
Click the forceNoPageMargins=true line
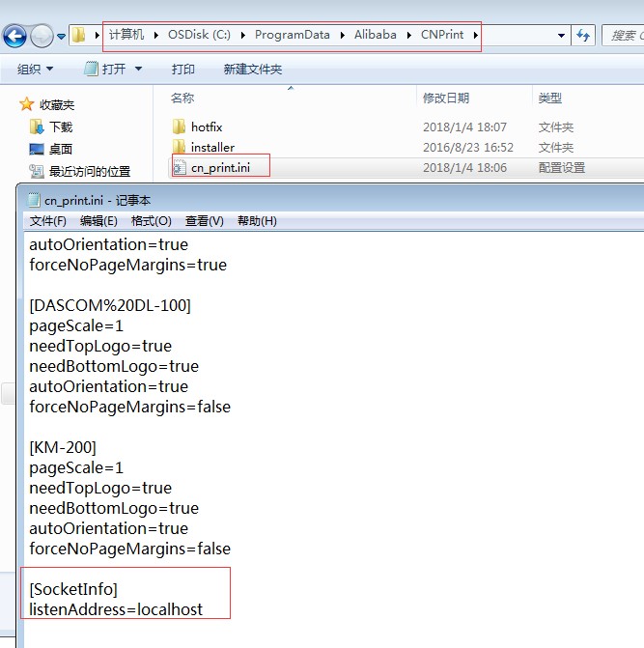pyautogui.click(x=127, y=266)
